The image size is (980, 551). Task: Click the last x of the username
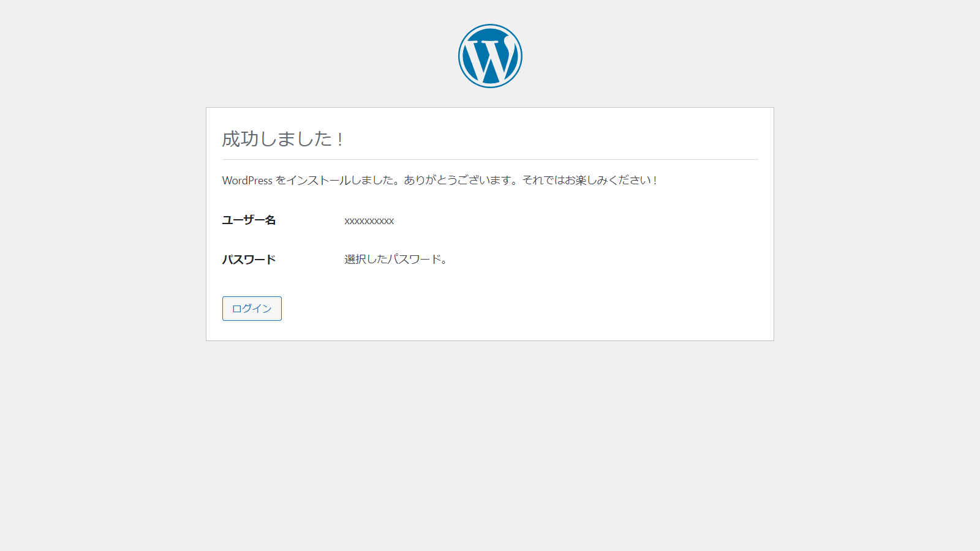pyautogui.click(x=391, y=221)
